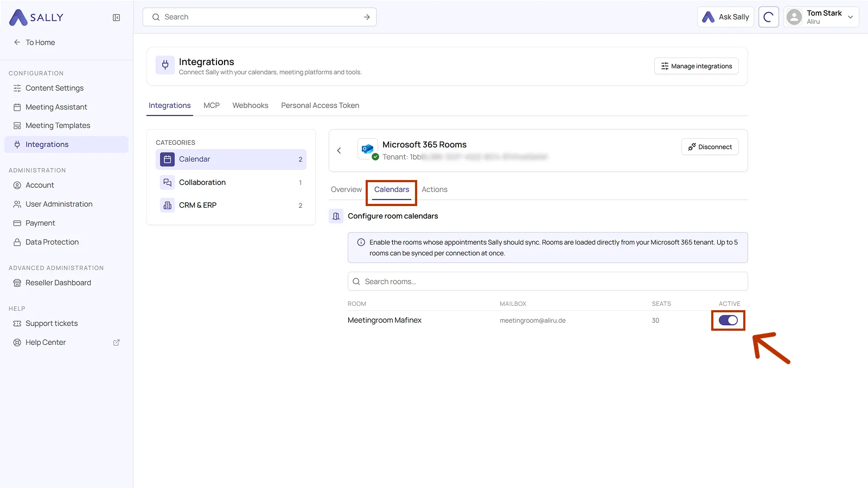Viewport: 868px width, 488px height.
Task: Select the Calendars tab
Action: tap(392, 189)
